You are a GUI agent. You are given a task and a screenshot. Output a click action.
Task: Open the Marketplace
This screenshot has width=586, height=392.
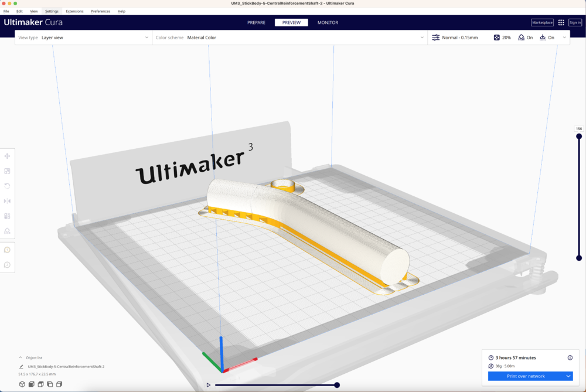click(542, 22)
